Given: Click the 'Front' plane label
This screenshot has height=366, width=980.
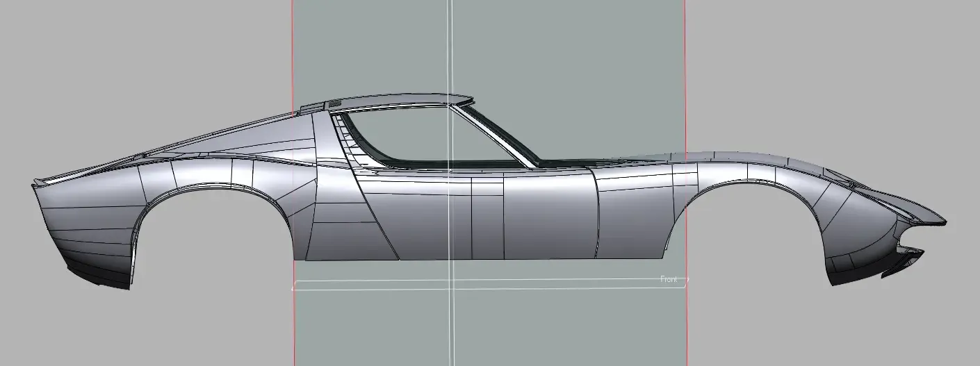Looking at the screenshot, I should (669, 279).
